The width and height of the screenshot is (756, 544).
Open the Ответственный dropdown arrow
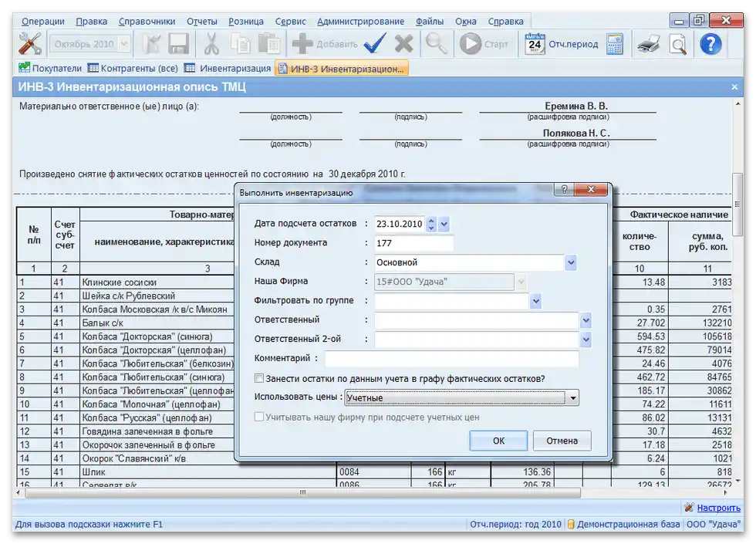point(586,320)
